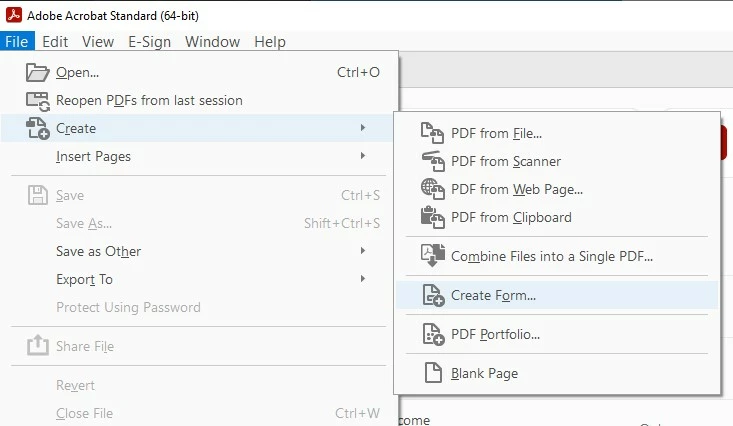Click the Combine Files icon
Screen dimensions: 733x426
point(432,255)
